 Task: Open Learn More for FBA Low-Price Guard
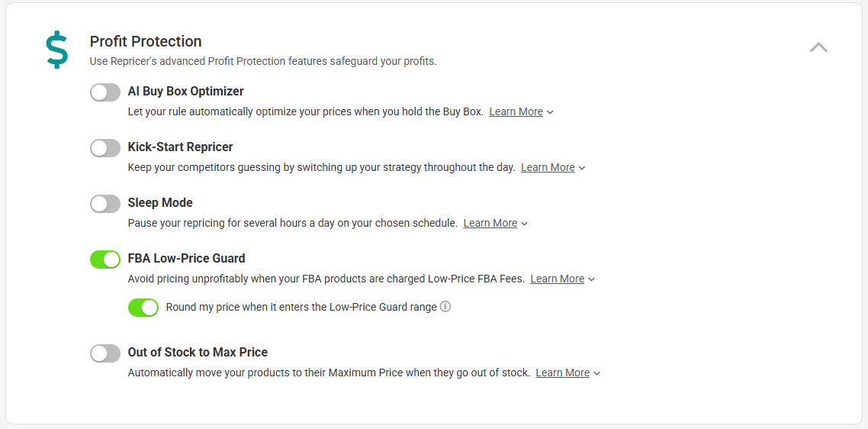pos(557,279)
